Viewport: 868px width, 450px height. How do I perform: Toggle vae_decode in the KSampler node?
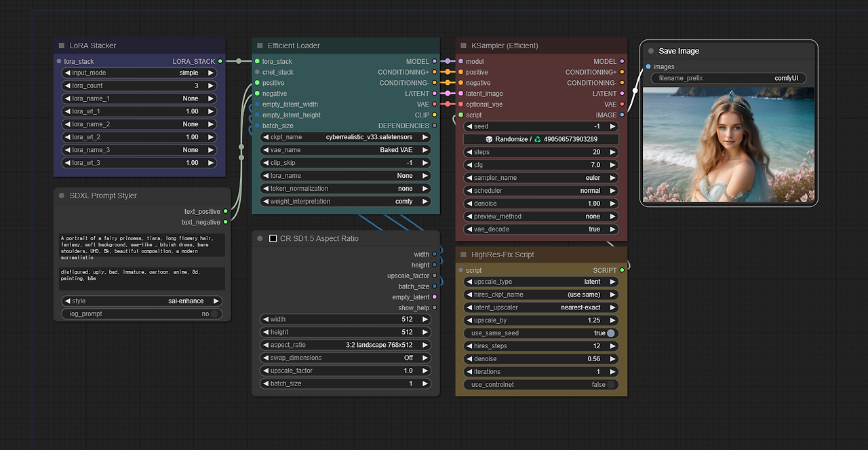coord(540,229)
